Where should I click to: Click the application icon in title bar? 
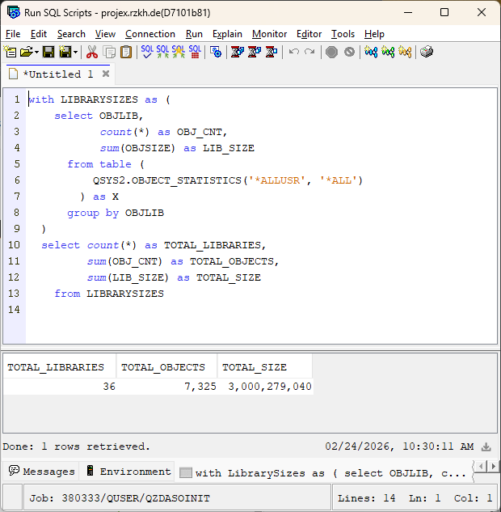coord(14,13)
